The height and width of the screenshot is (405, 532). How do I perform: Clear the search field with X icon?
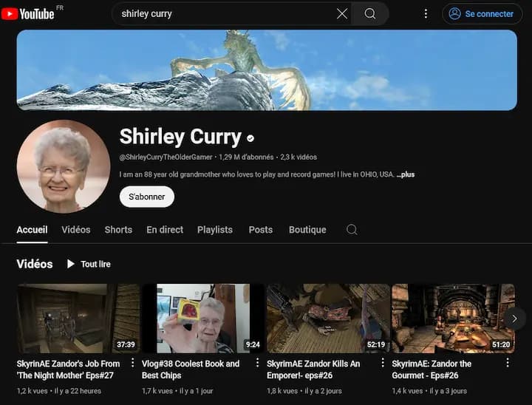click(x=342, y=13)
